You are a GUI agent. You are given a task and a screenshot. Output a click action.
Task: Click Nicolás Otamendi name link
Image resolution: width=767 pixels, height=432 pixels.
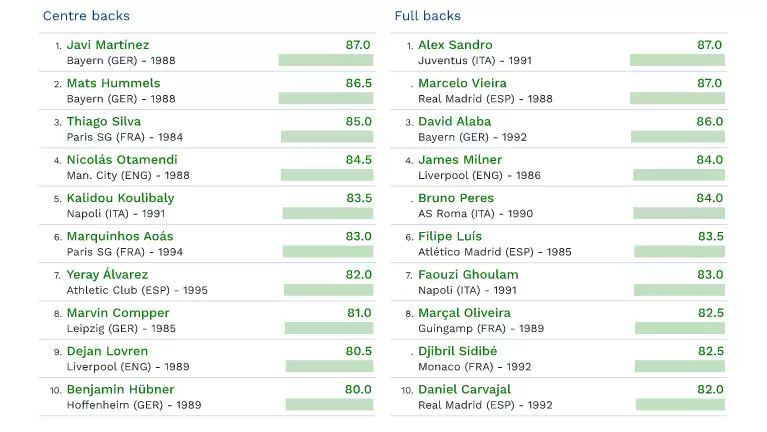(x=121, y=160)
